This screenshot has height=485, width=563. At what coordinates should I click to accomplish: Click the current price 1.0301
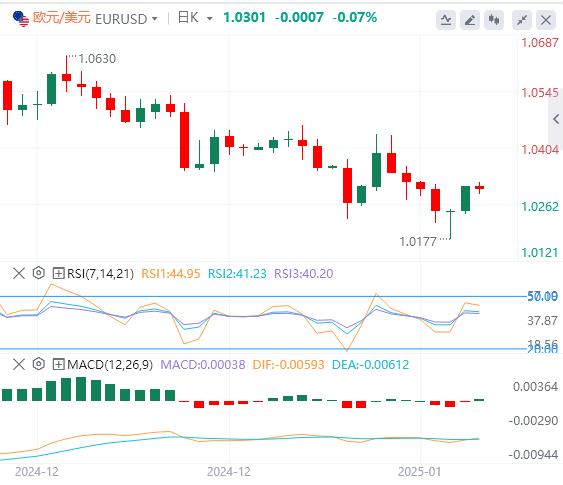(244, 17)
